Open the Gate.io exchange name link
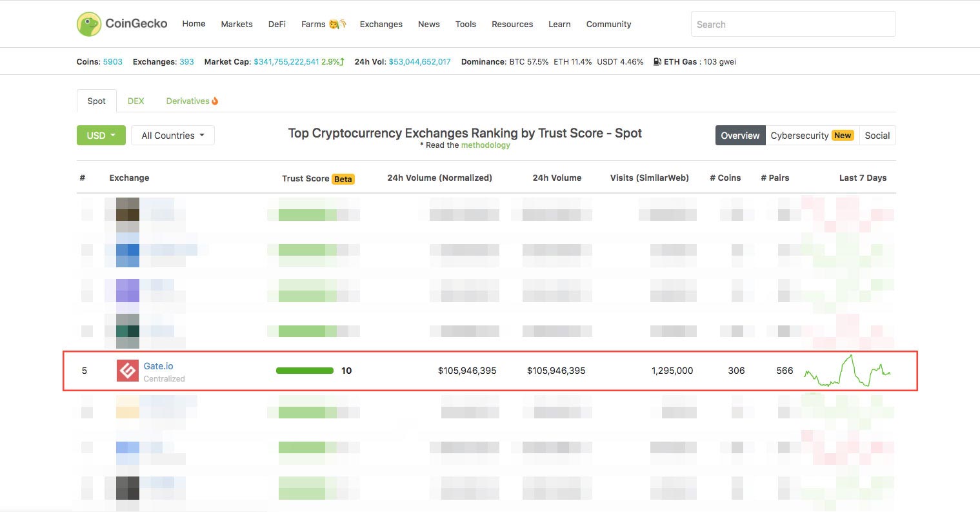Screen dimensions: 980x512 coord(158,366)
